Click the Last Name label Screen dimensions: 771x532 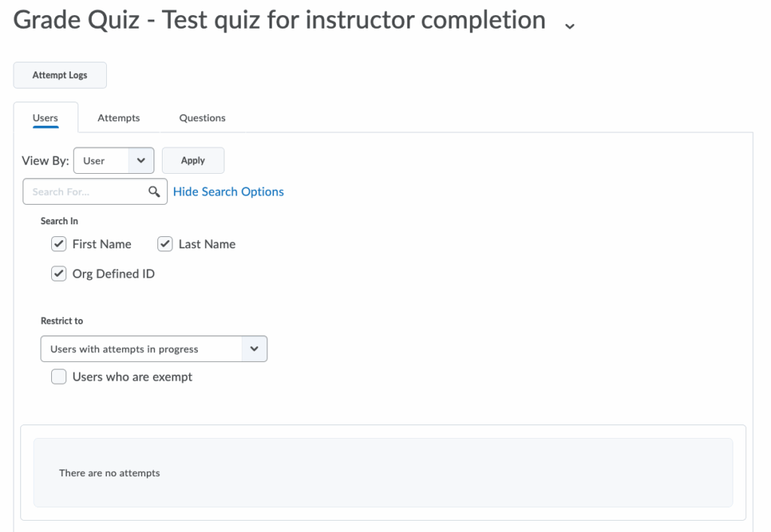click(x=207, y=244)
